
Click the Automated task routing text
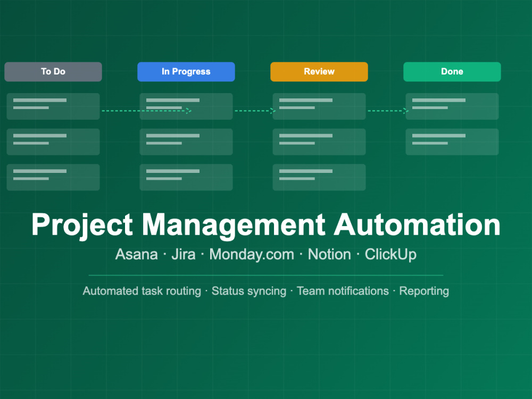pyautogui.click(x=142, y=291)
